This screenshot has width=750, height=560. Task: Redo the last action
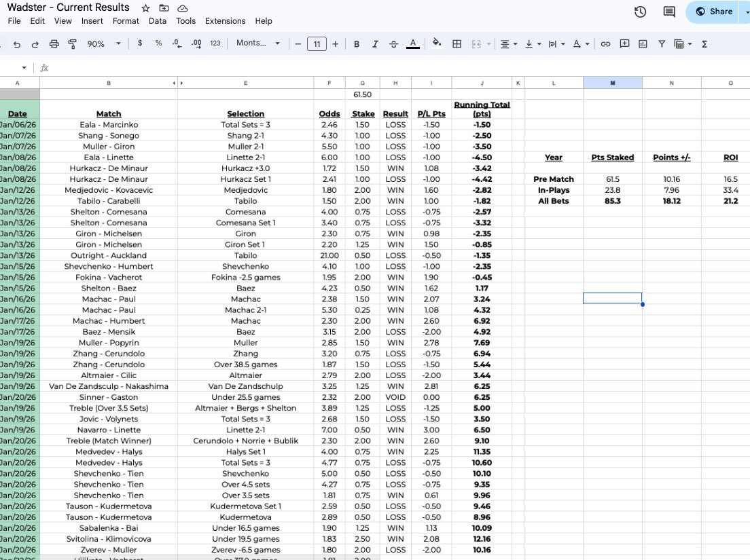(35, 44)
